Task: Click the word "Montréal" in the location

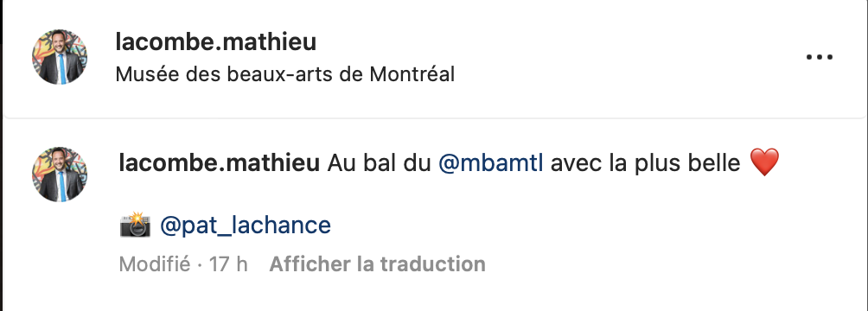Action: coord(412,74)
